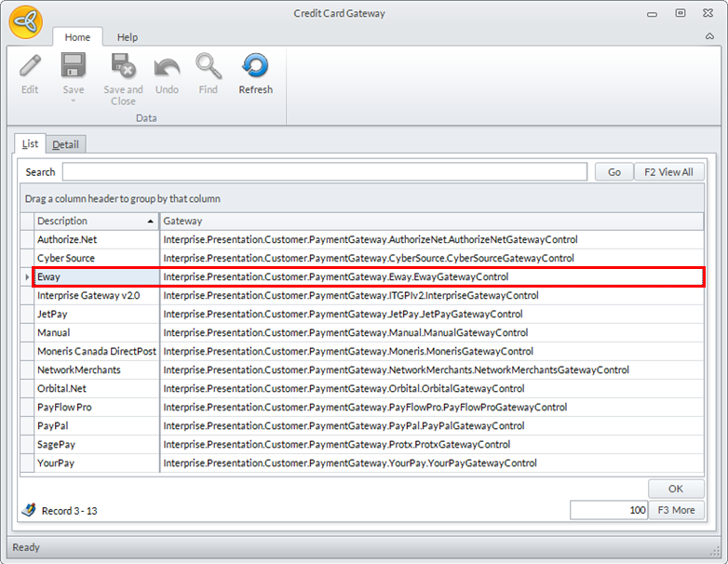
Task: Click the Edit pencil icon
Action: tap(30, 67)
